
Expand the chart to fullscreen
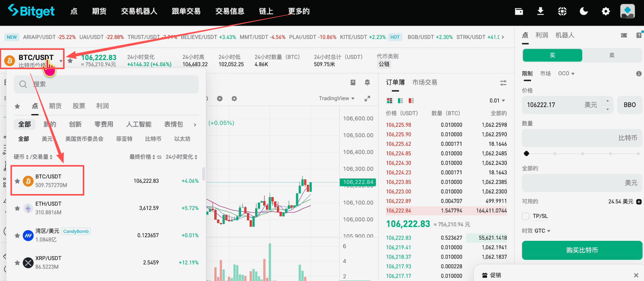pos(367,99)
